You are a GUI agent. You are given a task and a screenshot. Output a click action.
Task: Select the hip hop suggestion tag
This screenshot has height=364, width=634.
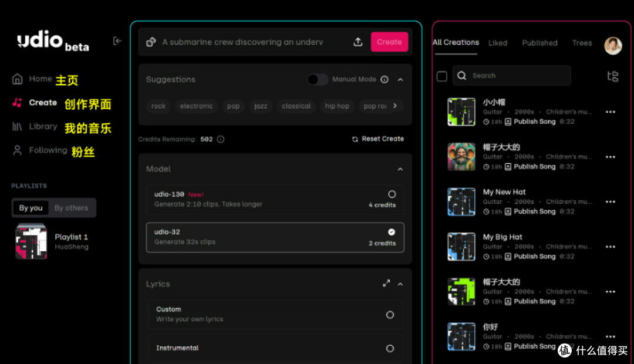[337, 106]
